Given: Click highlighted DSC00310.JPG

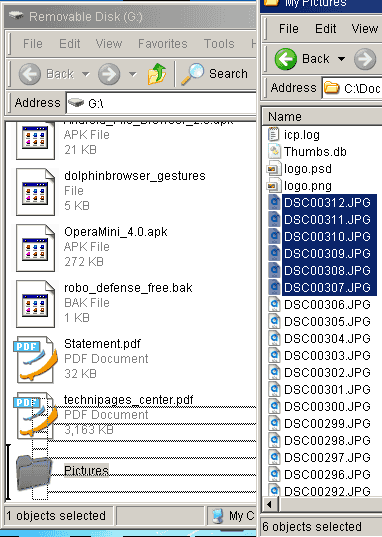Looking at the screenshot, I should click(x=327, y=236).
